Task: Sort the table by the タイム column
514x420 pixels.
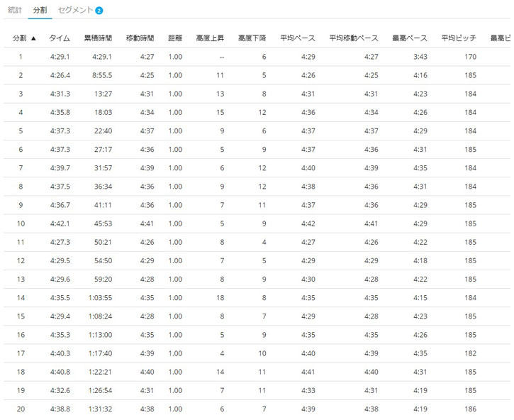Action: [x=60, y=38]
